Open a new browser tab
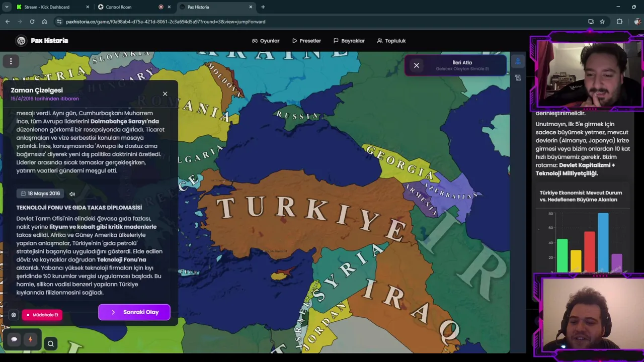The image size is (644, 362). click(263, 7)
